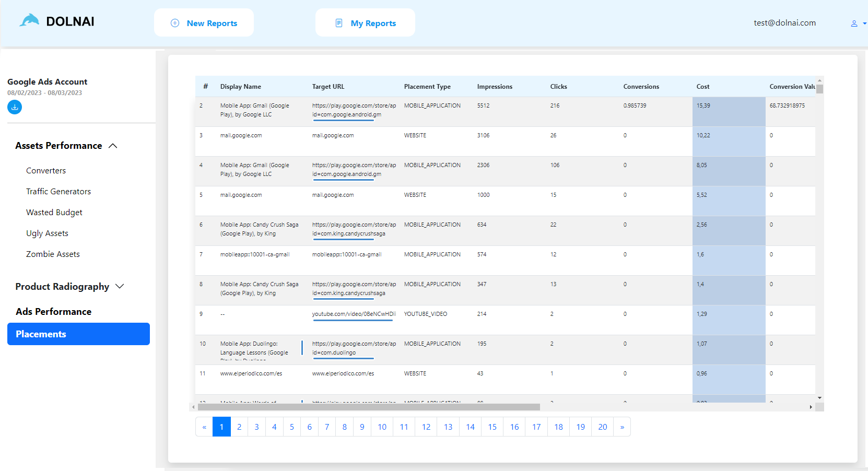
Task: Open the account dropdown caret
Action: (x=864, y=23)
